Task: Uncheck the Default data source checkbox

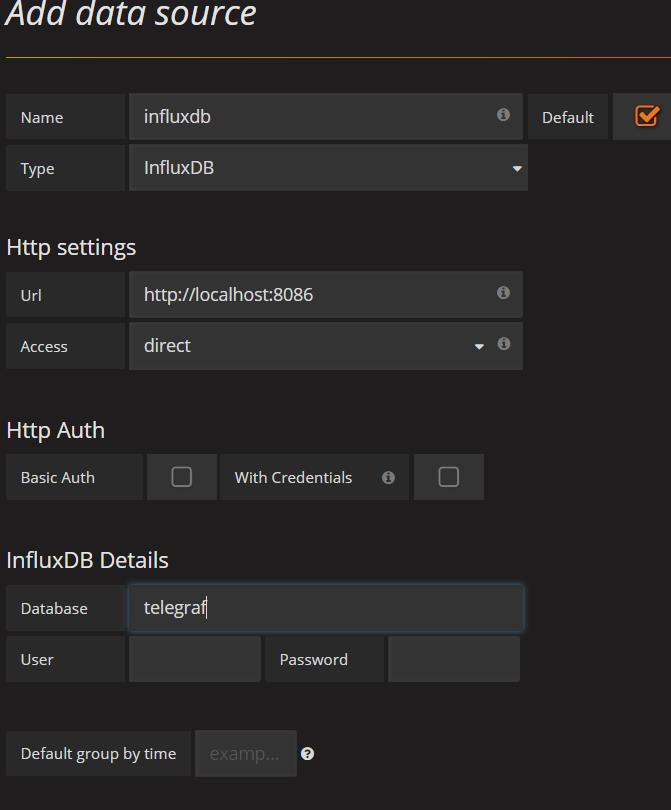Action: click(x=647, y=116)
